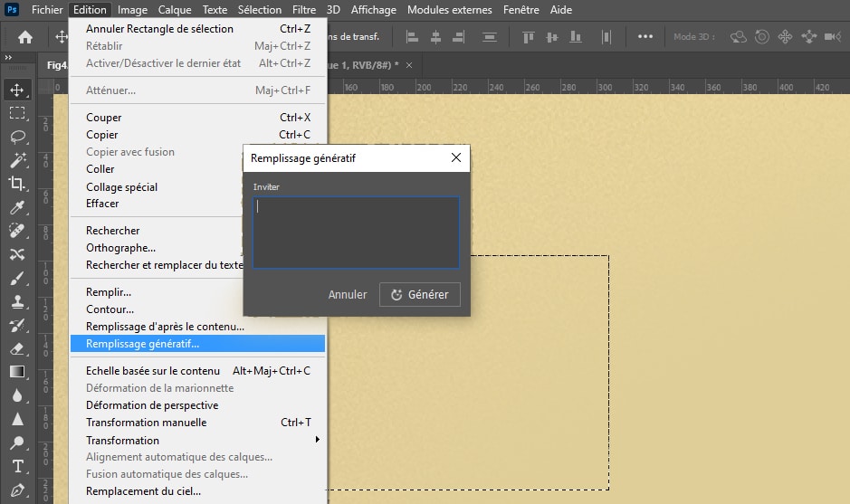
Task: Align top edges in options bar
Action: point(528,37)
